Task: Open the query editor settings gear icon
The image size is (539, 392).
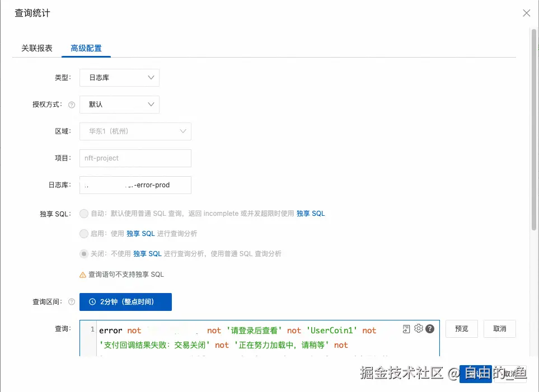Action: pyautogui.click(x=418, y=328)
